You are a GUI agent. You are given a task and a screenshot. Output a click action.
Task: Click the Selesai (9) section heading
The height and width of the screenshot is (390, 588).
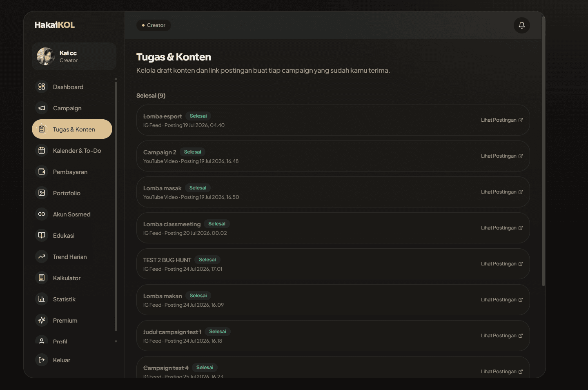coord(151,96)
